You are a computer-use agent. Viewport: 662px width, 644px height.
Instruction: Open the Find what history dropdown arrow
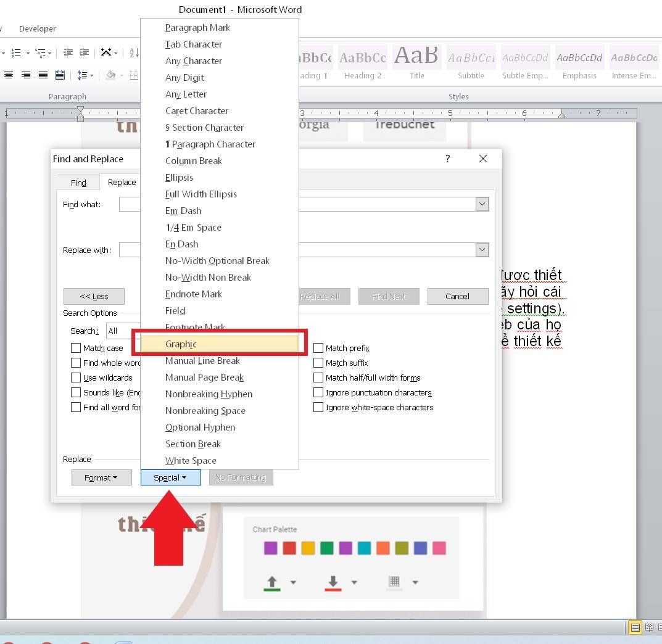[482, 204]
